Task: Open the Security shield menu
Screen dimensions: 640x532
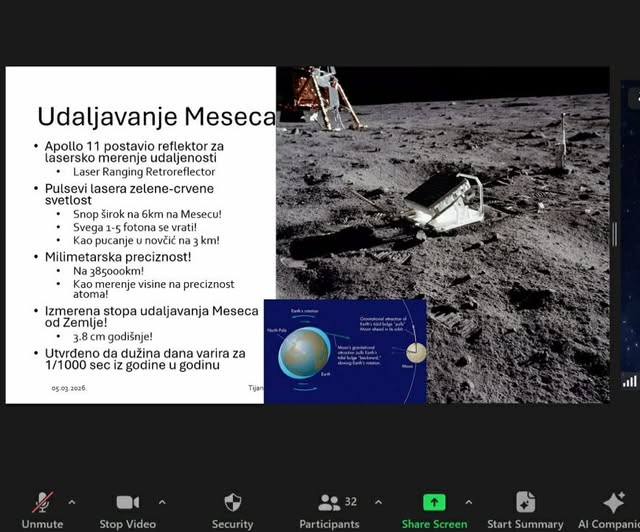Action: click(x=232, y=503)
